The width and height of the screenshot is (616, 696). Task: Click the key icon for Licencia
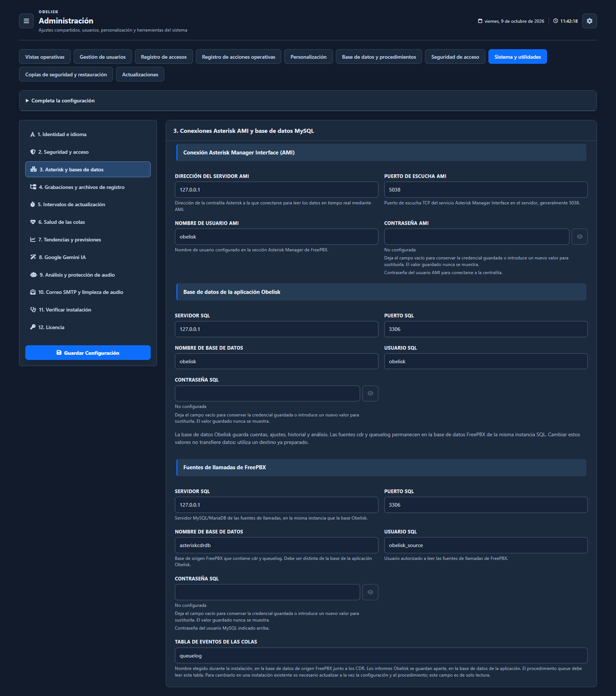pyautogui.click(x=33, y=327)
